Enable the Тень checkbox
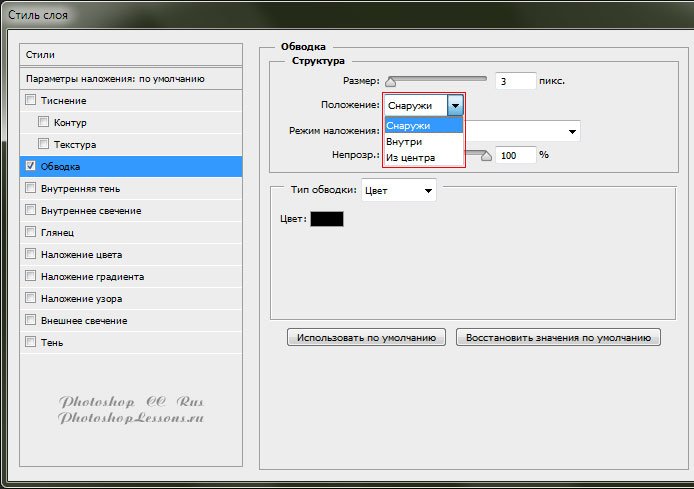694x489 pixels. (x=30, y=343)
